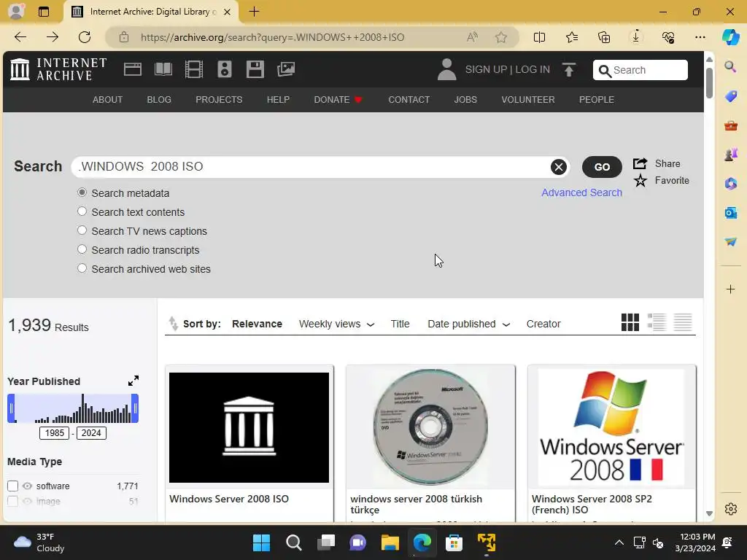Screen dimensions: 747x560
Task: Sort results by Title
Action: tap(400, 324)
